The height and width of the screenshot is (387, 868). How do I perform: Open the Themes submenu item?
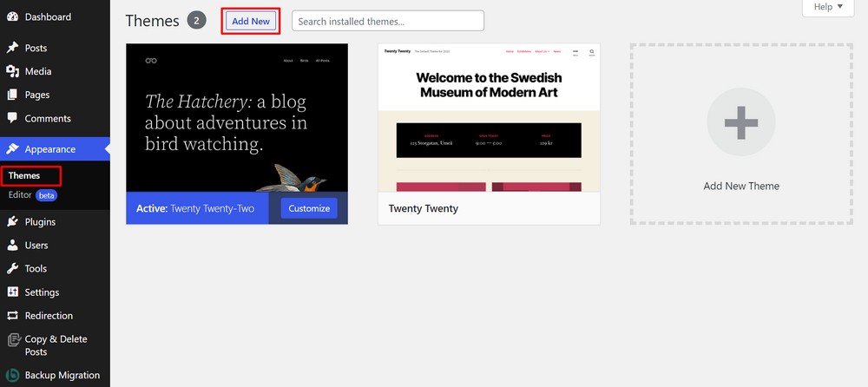coord(24,175)
